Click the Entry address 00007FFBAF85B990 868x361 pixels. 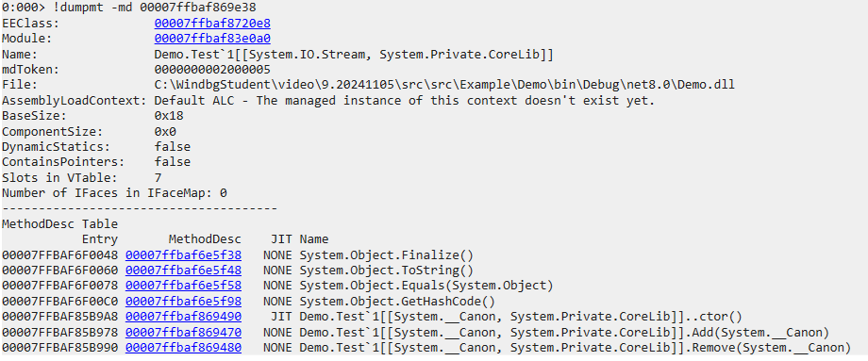click(59, 348)
